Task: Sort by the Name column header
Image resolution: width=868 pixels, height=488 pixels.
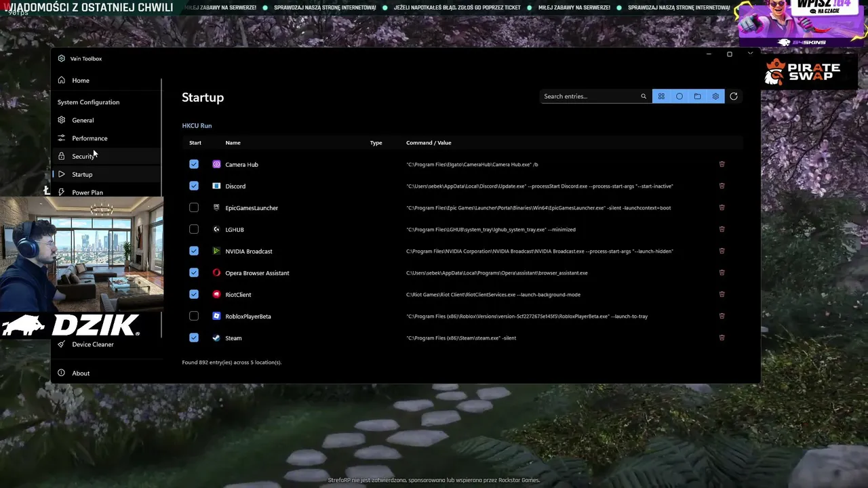Action: point(233,142)
